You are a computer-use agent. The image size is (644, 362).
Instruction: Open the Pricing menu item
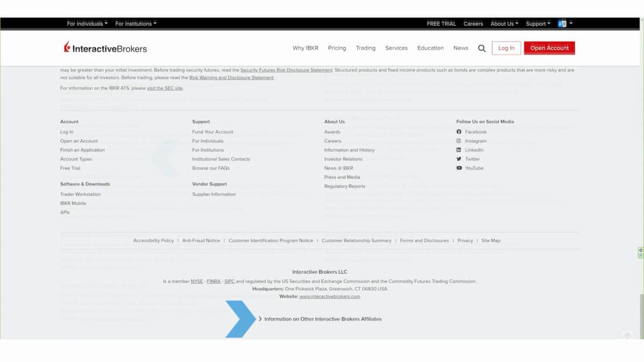coord(337,48)
